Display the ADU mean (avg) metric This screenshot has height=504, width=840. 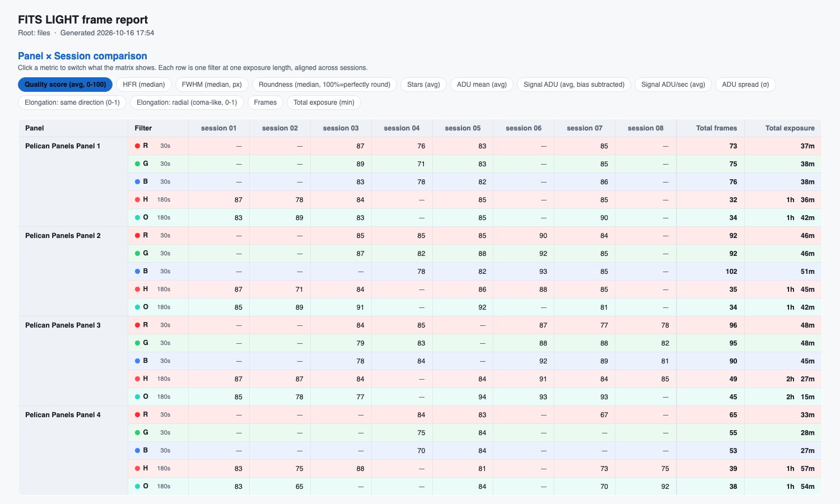pyautogui.click(x=482, y=85)
